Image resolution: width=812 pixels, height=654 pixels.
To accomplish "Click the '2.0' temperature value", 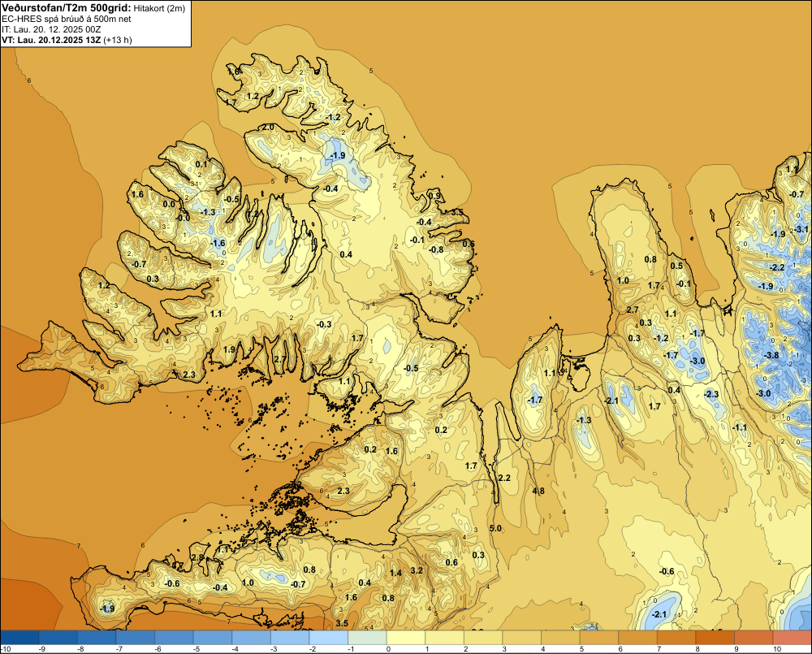I will click(x=268, y=127).
